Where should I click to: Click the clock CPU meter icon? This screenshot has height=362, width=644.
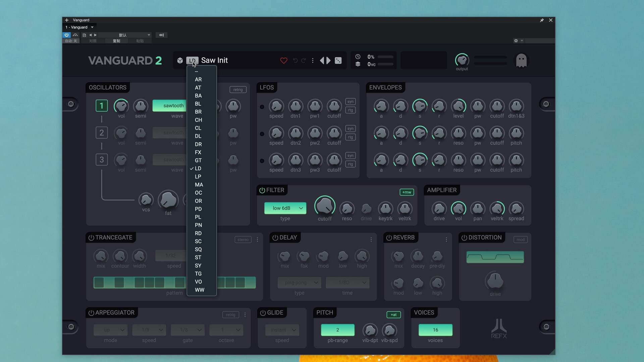358,57
